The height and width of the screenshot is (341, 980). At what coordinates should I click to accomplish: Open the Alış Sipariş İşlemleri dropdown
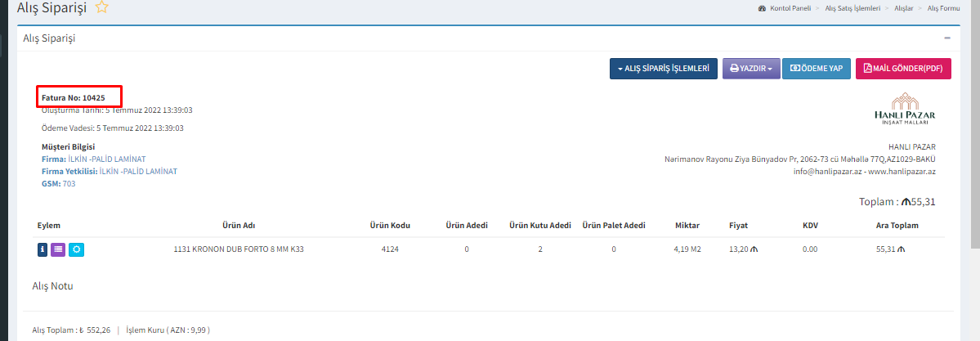[x=664, y=69]
